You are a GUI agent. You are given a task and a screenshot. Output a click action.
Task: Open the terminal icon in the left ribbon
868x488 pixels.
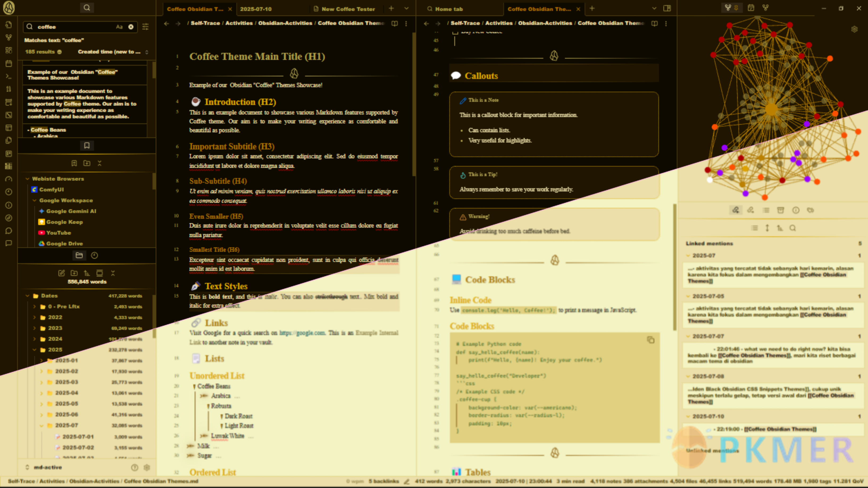coord(9,76)
